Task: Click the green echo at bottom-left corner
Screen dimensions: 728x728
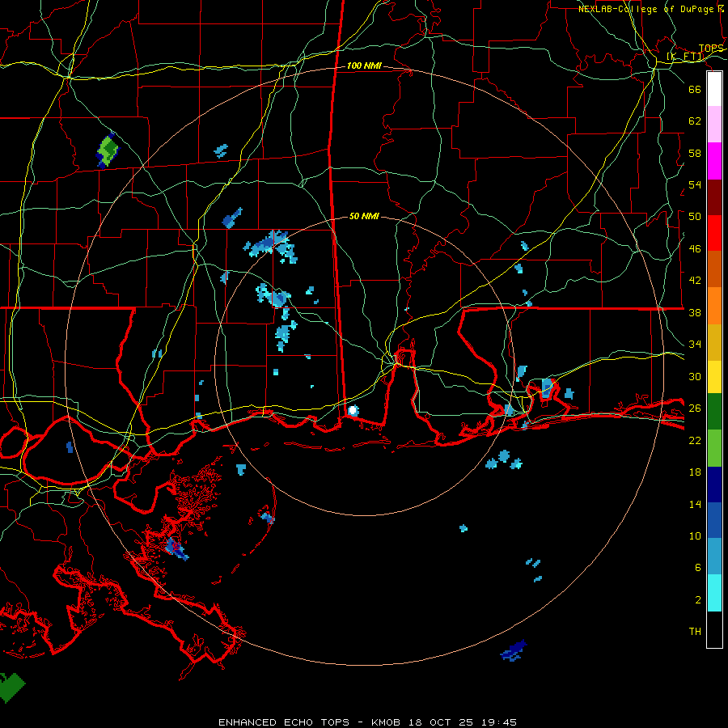Action: click(x=11, y=687)
